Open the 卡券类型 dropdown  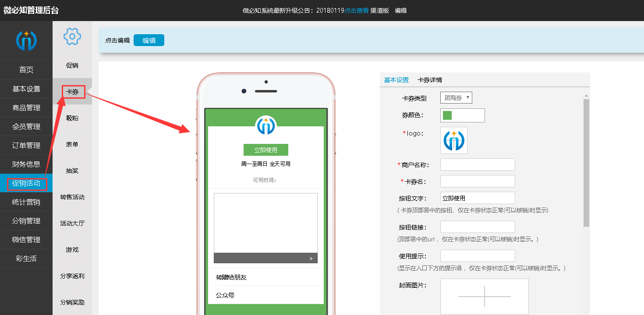click(x=456, y=98)
